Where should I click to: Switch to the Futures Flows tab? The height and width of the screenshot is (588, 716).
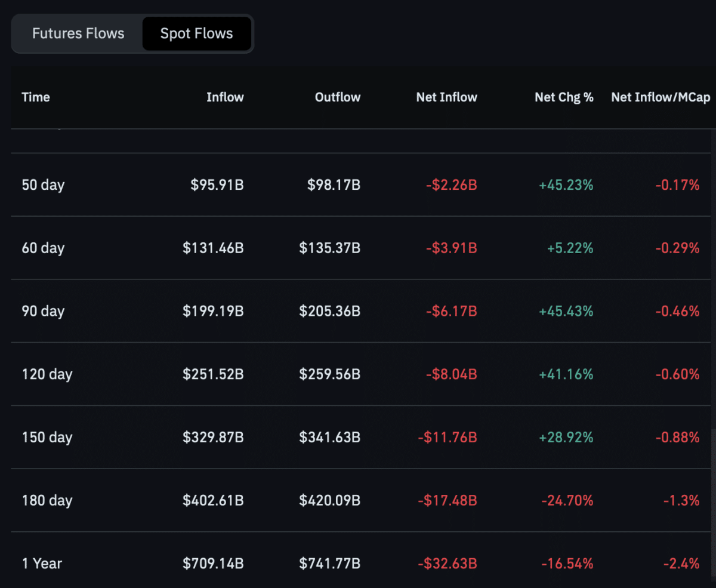78,33
